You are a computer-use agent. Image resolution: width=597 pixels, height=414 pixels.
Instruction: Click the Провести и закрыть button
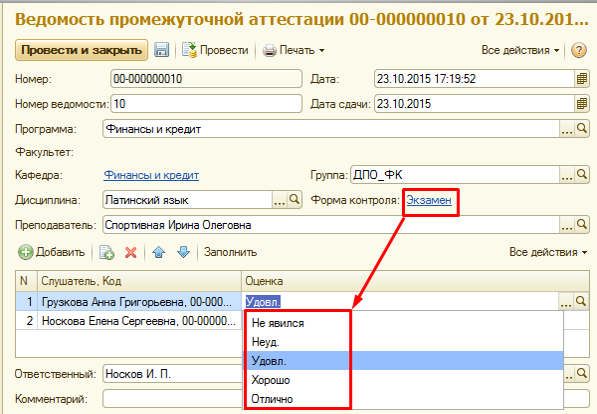tap(81, 50)
